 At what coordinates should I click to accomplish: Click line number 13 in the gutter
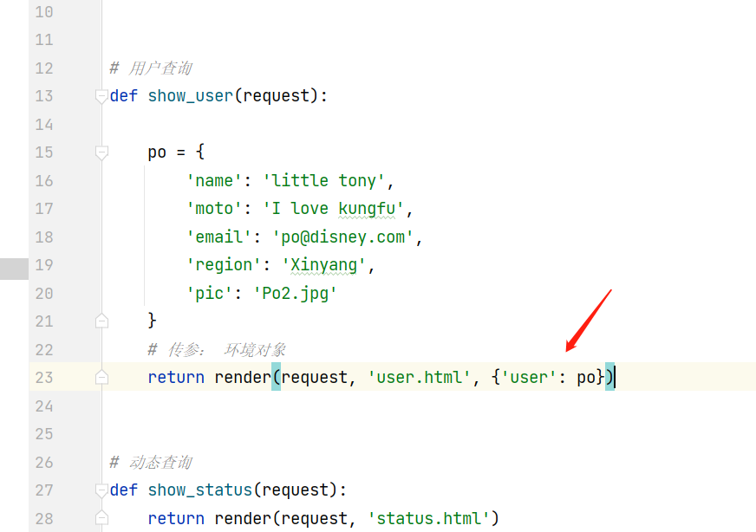[44, 96]
